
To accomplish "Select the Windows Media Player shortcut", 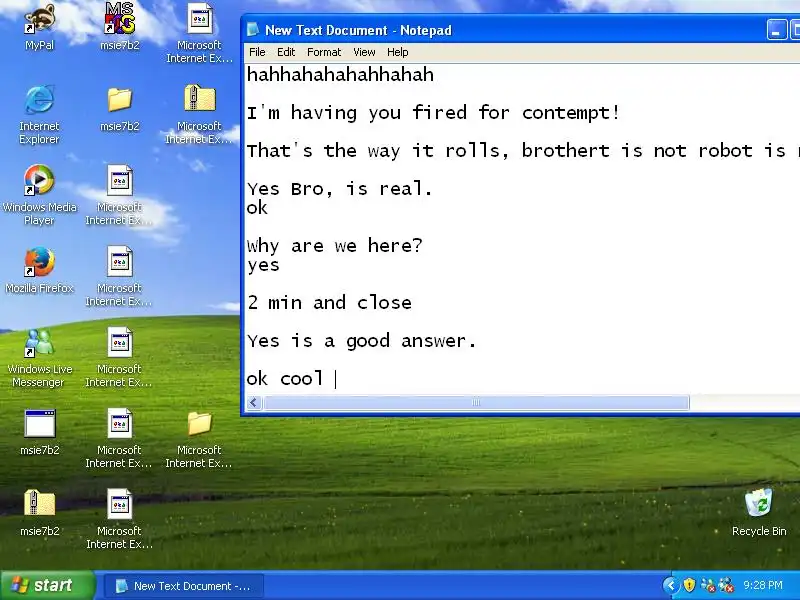I will coord(39,195).
